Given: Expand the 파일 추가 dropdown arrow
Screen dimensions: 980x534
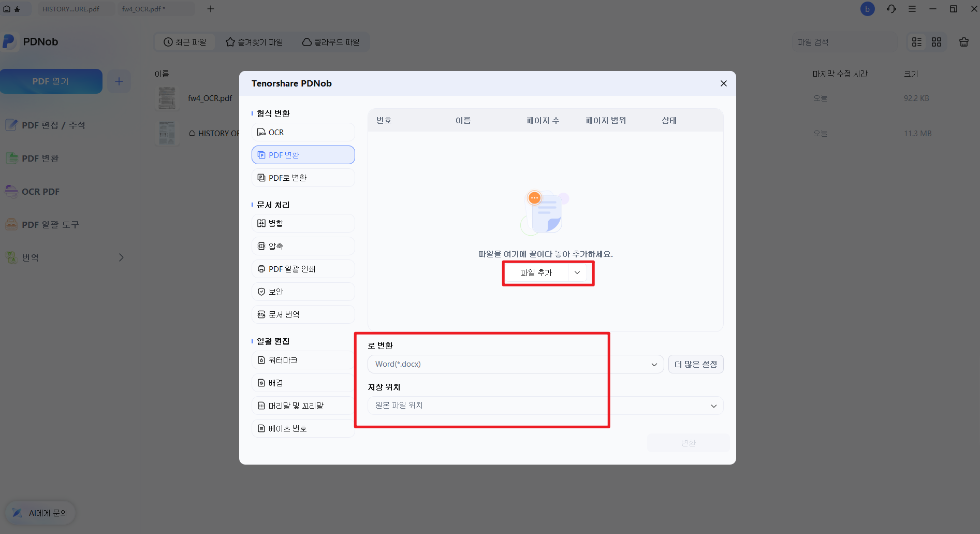Looking at the screenshot, I should [x=577, y=272].
